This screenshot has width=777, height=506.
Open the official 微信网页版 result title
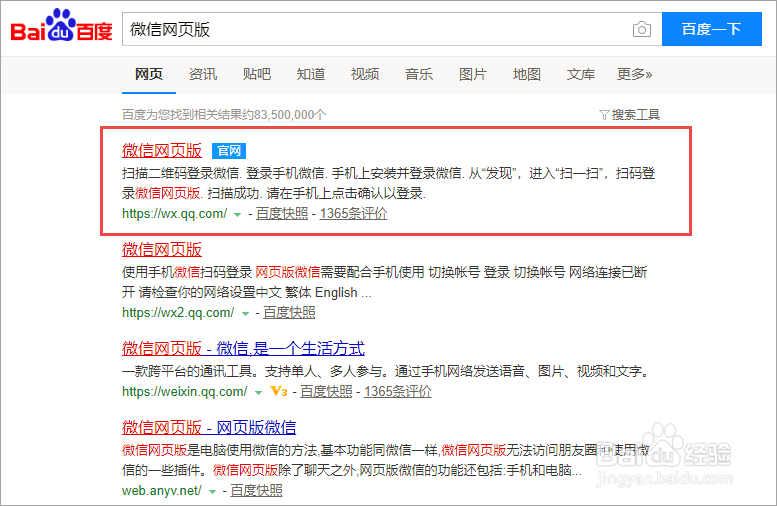162,151
